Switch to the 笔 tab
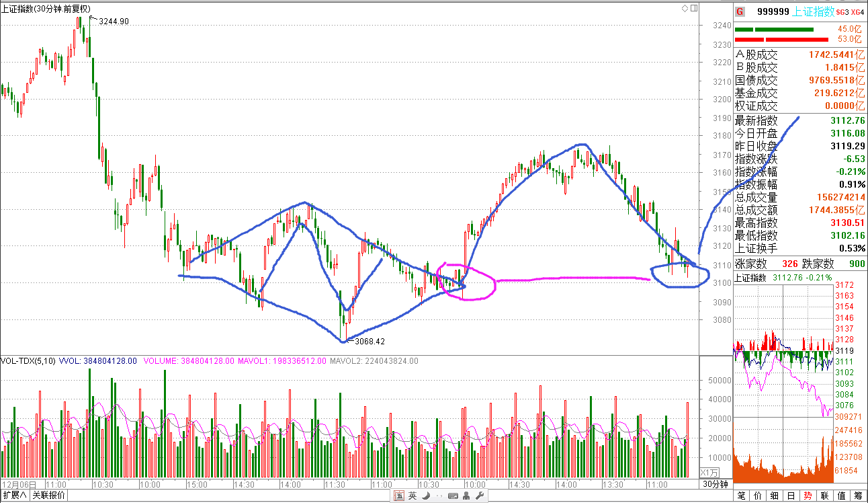 (741, 496)
